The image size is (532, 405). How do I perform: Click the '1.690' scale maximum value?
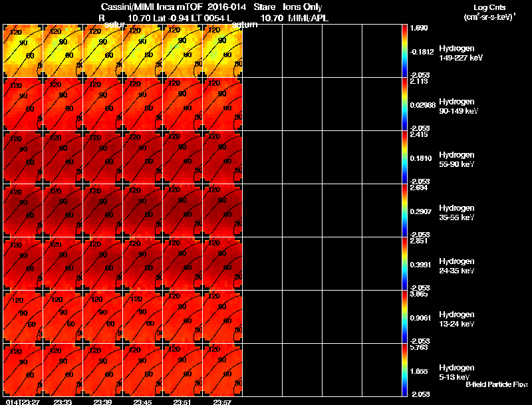[419, 28]
